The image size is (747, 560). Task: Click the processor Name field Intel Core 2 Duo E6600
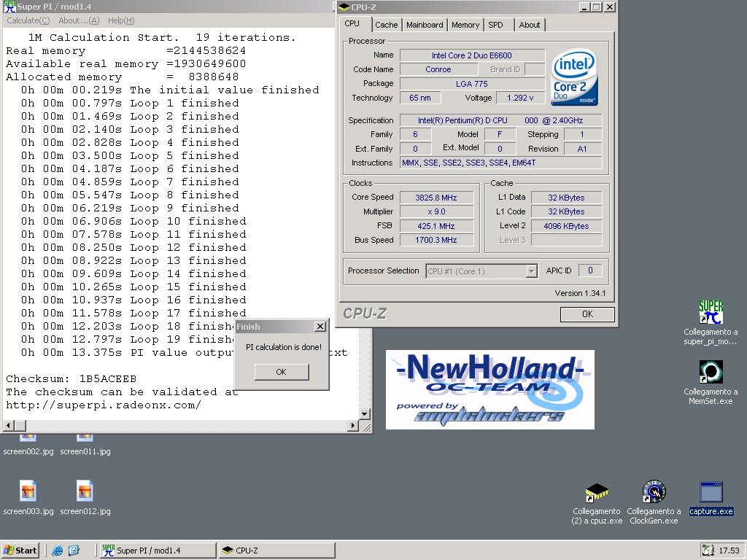[x=472, y=55]
